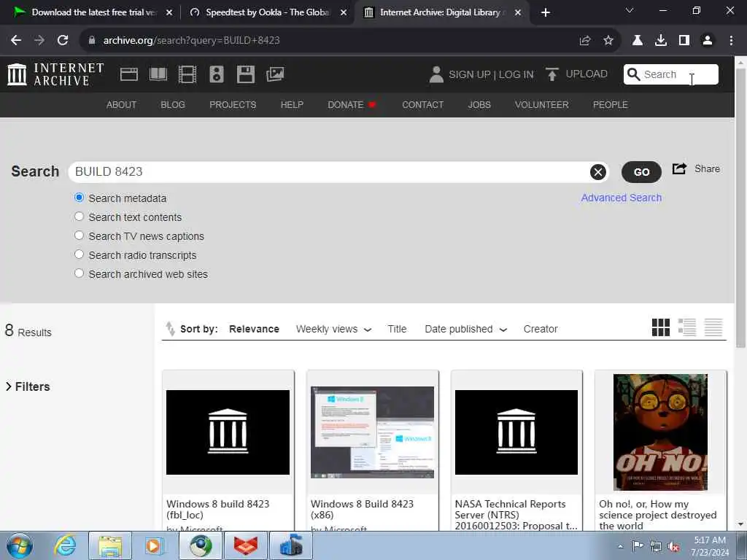Image resolution: width=747 pixels, height=560 pixels.
Task: Open the PEOPLE menu item
Action: tap(611, 105)
